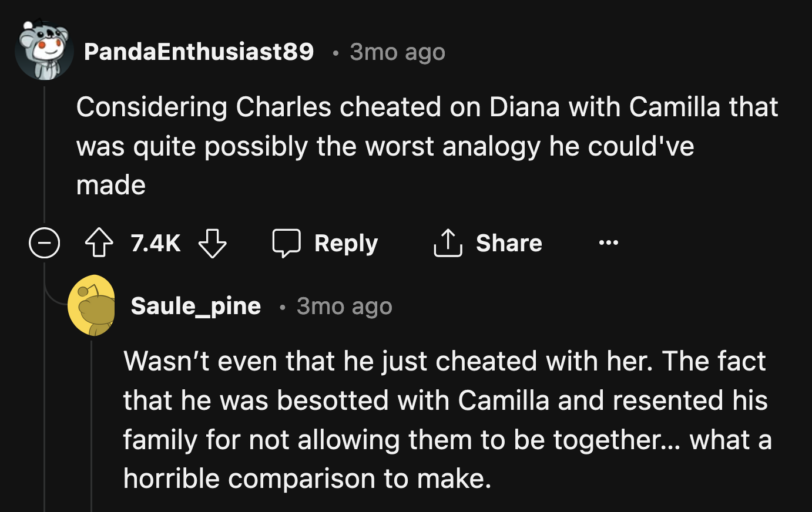
Task: Open the comment overflow options menu
Action: pos(608,242)
